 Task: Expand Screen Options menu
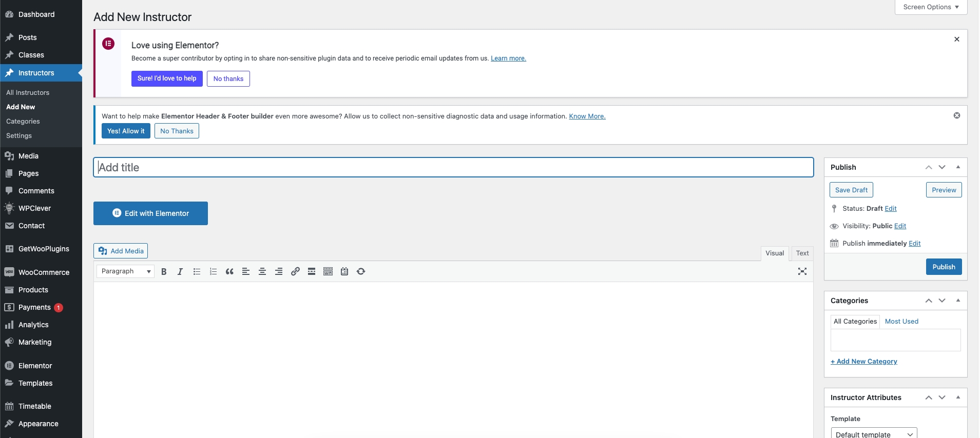(x=931, y=7)
